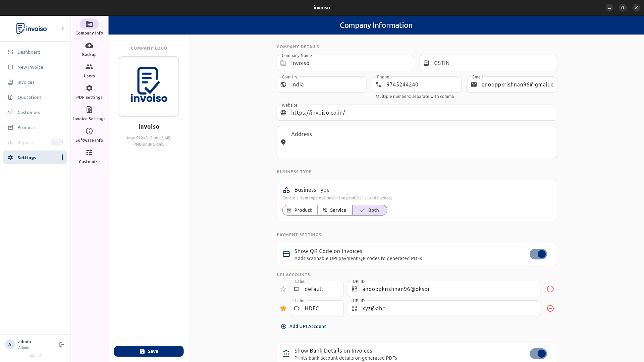The image size is (644, 362).
Task: Edit the default label field
Action: click(x=317, y=289)
